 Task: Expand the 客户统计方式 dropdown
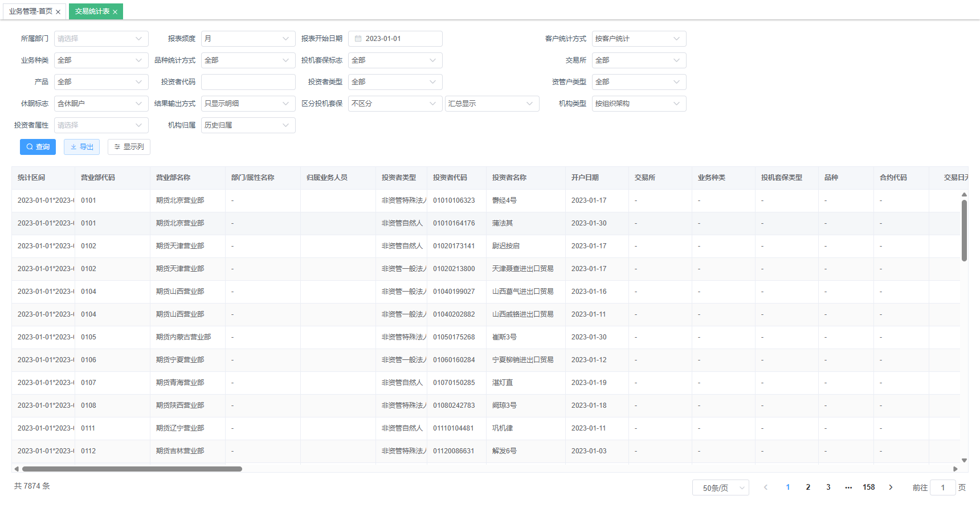(x=639, y=39)
